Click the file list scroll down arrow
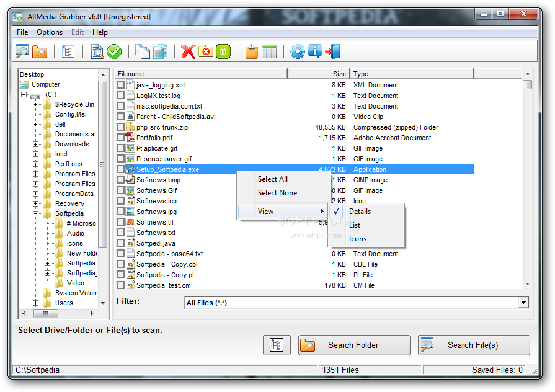 [528, 284]
